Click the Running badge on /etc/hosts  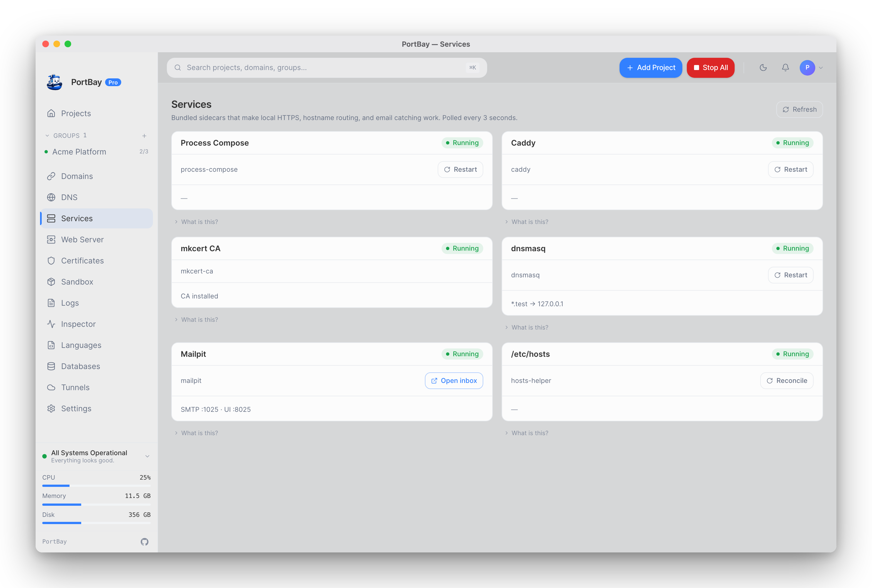coord(792,354)
